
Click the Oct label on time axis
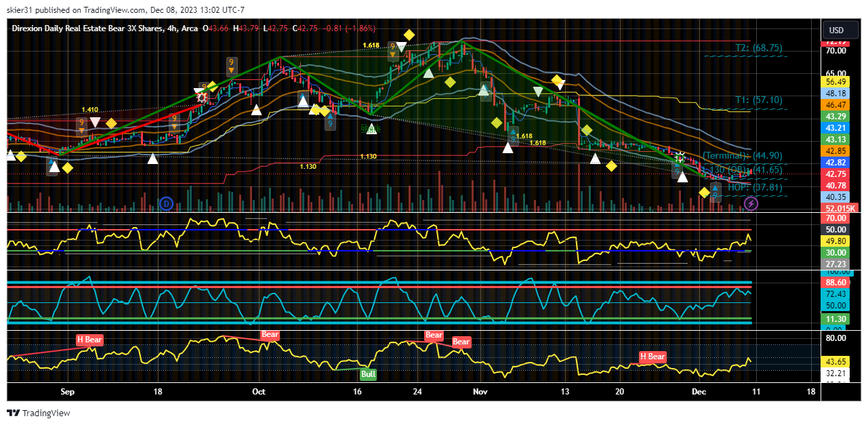pos(258,392)
